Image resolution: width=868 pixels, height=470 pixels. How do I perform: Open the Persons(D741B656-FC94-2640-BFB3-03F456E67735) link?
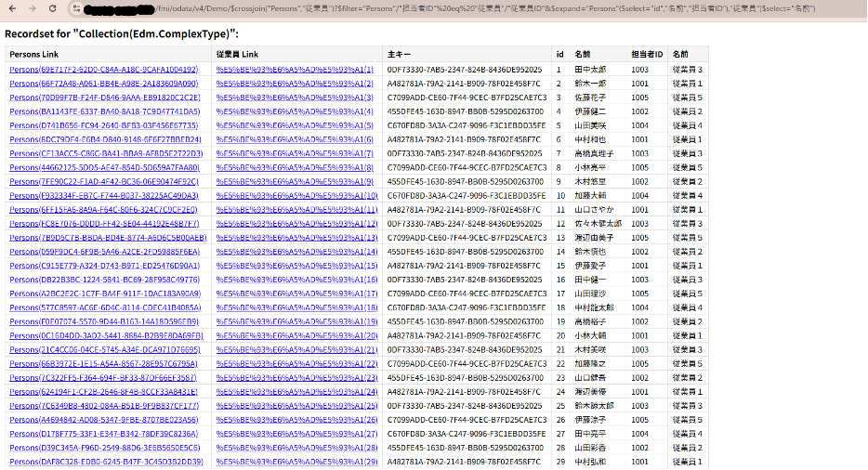pyautogui.click(x=103, y=125)
